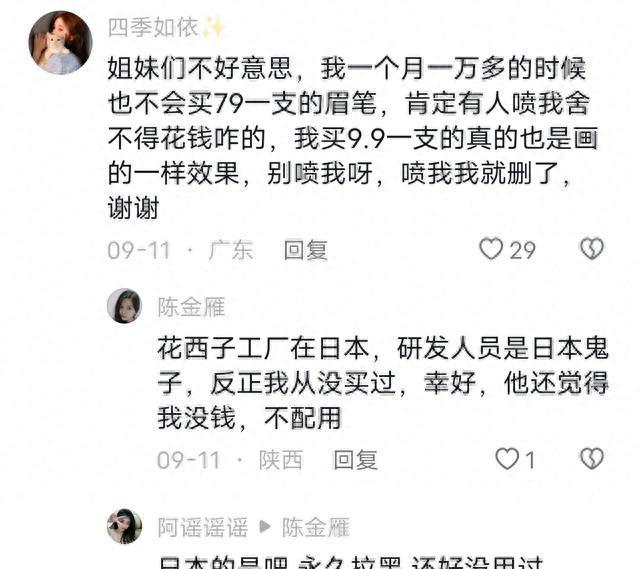The width and height of the screenshot is (640, 569).
Task: Reply to 四季如依's comment via 回复
Action: click(306, 250)
